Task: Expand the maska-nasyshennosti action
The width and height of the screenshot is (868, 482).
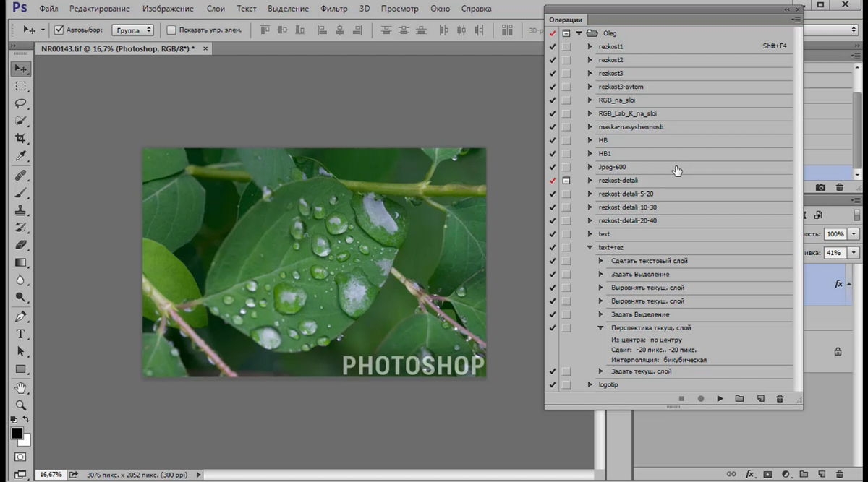Action: pos(590,126)
